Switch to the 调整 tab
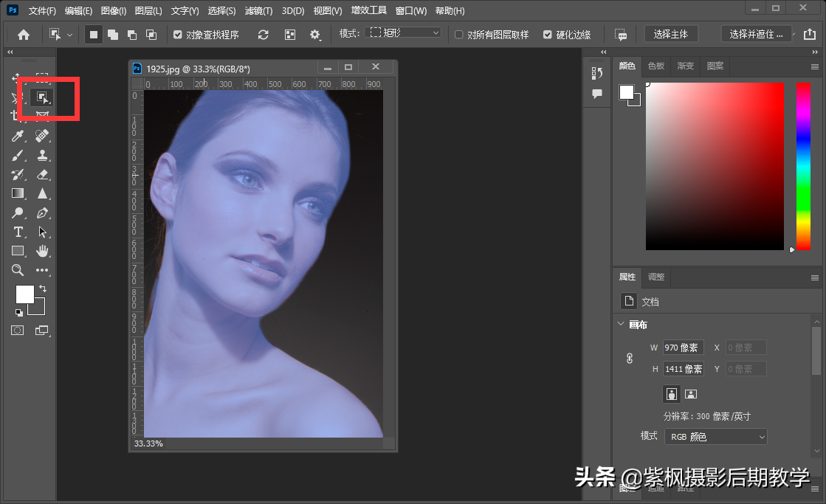This screenshot has height=504, width=826. (655, 277)
